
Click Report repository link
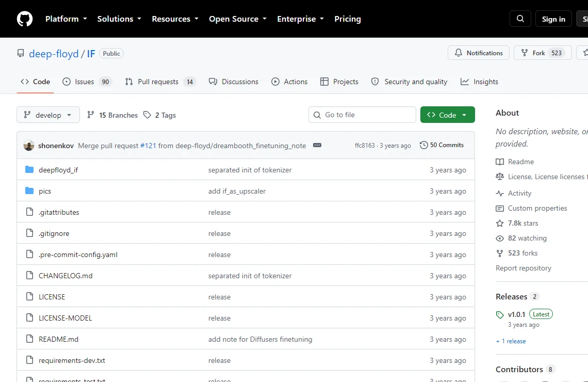(524, 268)
